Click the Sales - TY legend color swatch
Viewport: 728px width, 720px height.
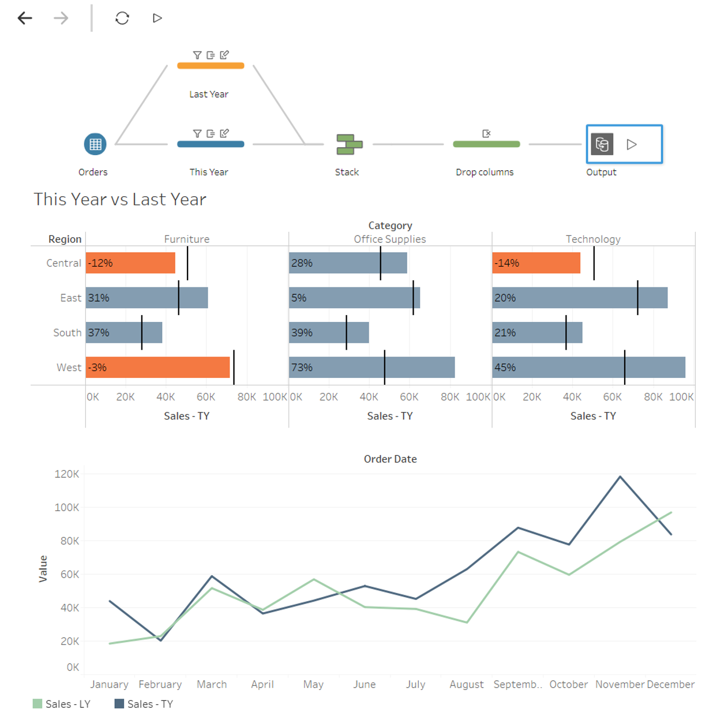(119, 704)
